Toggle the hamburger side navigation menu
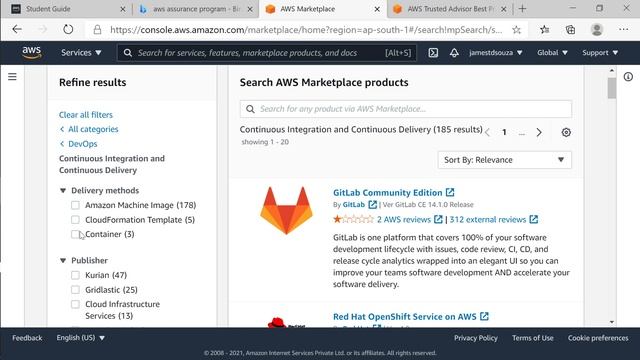Viewport: 640px width, 360px height. (12, 77)
